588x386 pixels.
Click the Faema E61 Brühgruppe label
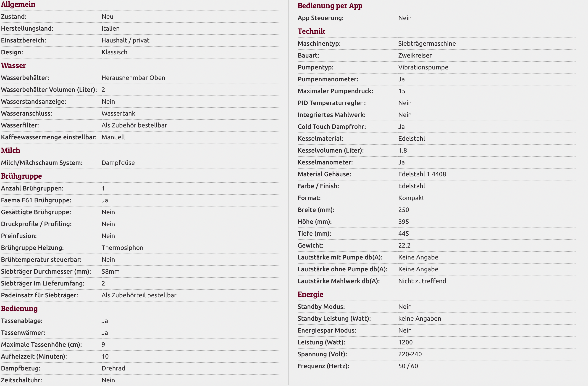tap(36, 200)
